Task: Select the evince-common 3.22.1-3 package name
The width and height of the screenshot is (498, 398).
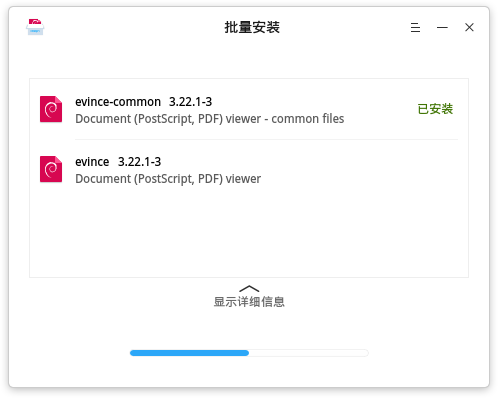Action: 143,102
